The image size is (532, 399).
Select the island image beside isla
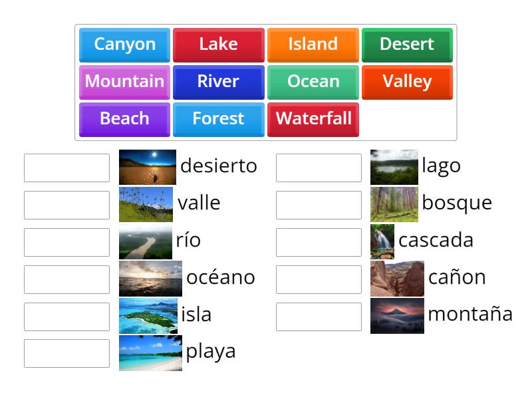tap(148, 315)
